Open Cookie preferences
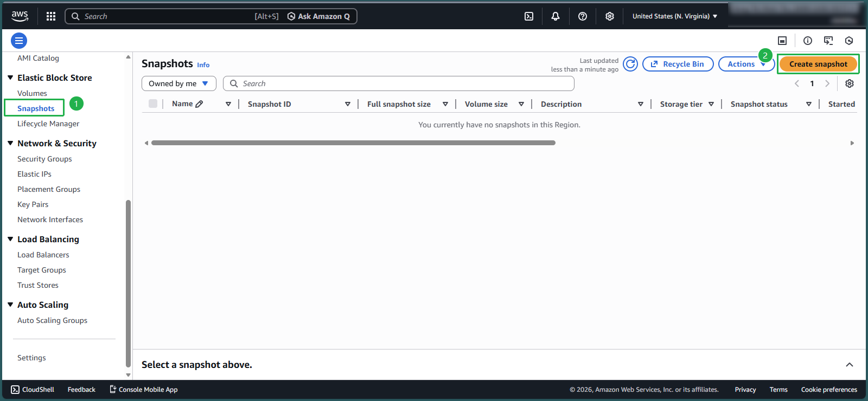 (829, 390)
